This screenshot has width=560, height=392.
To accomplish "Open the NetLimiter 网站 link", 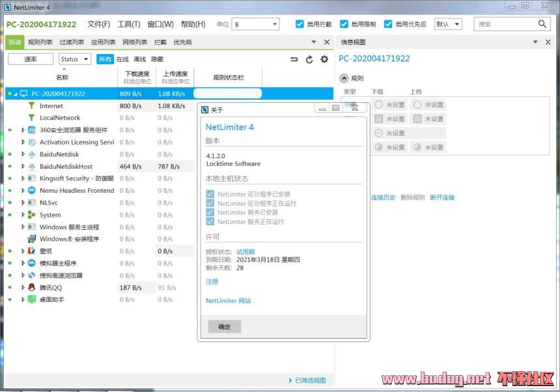I will pos(228,301).
